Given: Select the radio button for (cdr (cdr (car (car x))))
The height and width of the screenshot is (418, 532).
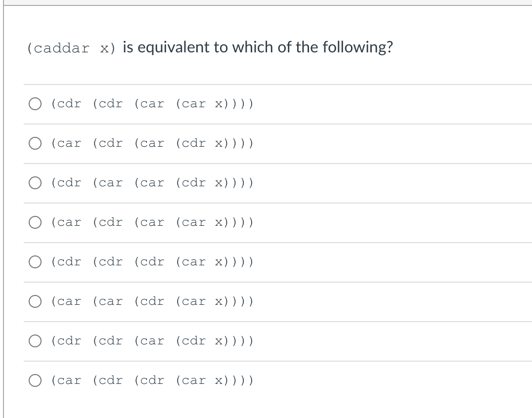Looking at the screenshot, I should pos(35,103).
